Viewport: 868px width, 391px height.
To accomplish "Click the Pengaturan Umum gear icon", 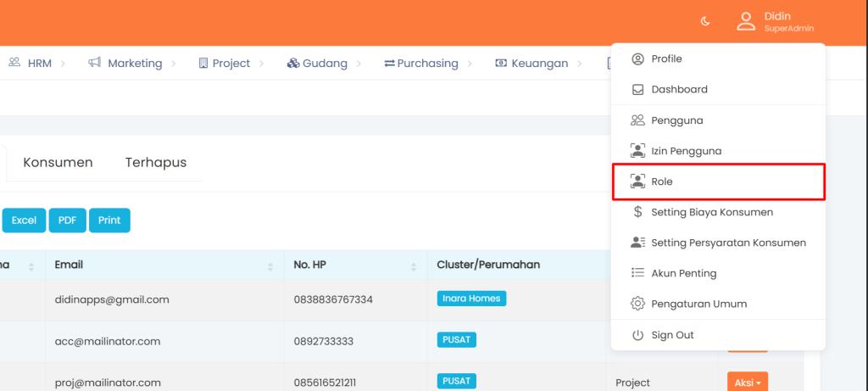I will 638,304.
